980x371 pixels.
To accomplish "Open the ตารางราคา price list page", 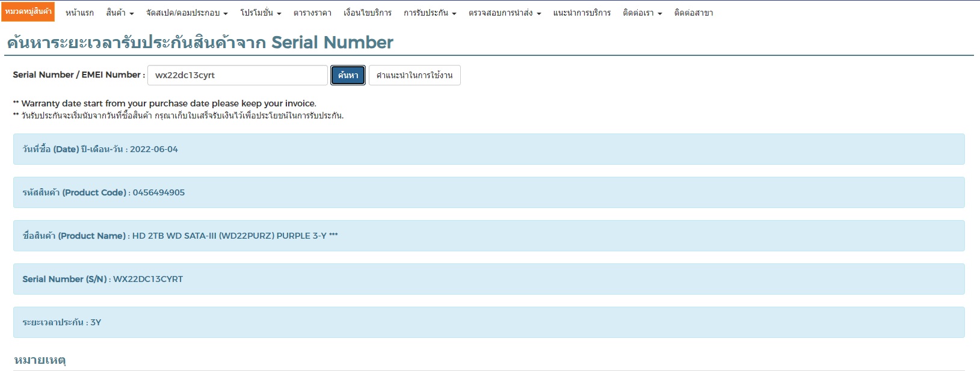I will tap(312, 13).
